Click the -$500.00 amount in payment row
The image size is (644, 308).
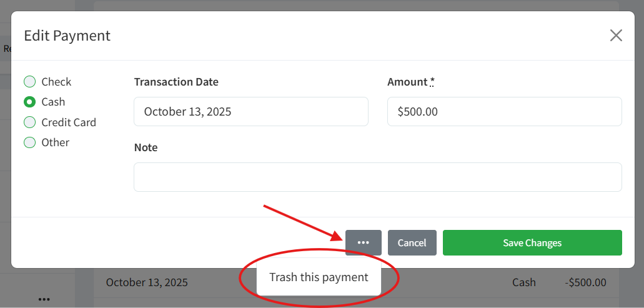coord(585,282)
